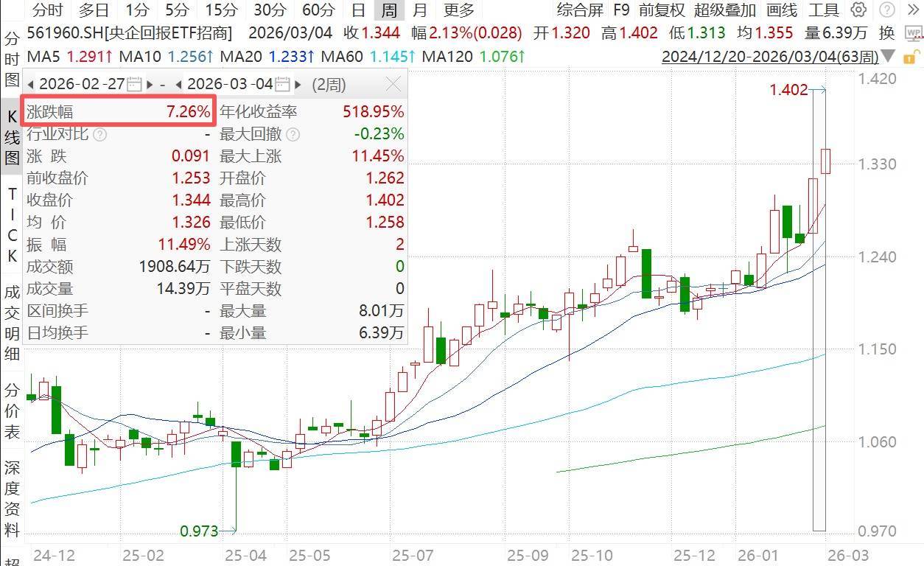Click the 2024/12/20-2026/03/04 date range link

769,57
